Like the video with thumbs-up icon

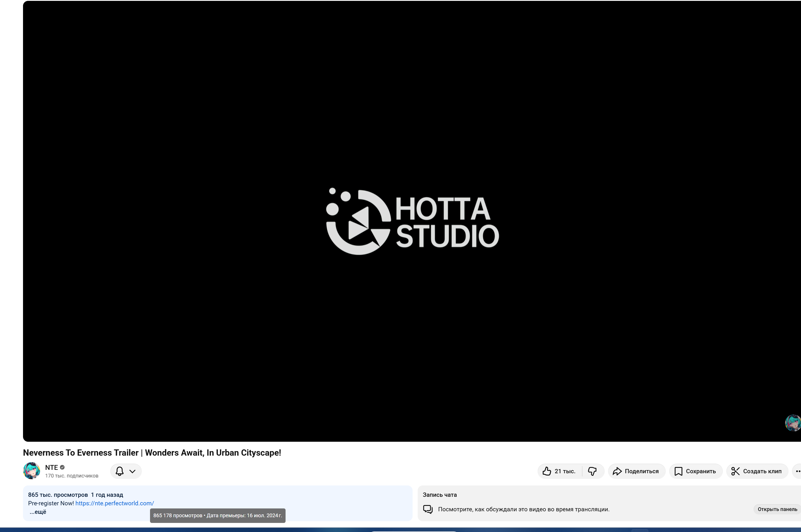coord(546,471)
